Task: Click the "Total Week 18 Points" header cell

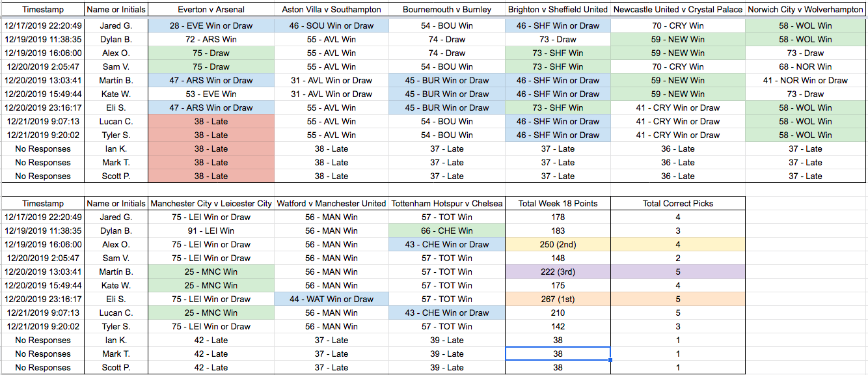Action: coord(558,203)
